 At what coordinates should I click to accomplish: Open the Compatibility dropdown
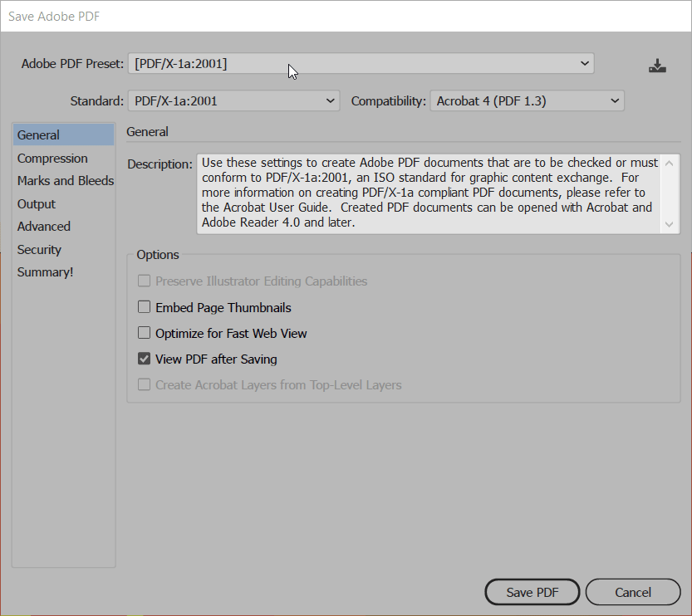tap(527, 101)
